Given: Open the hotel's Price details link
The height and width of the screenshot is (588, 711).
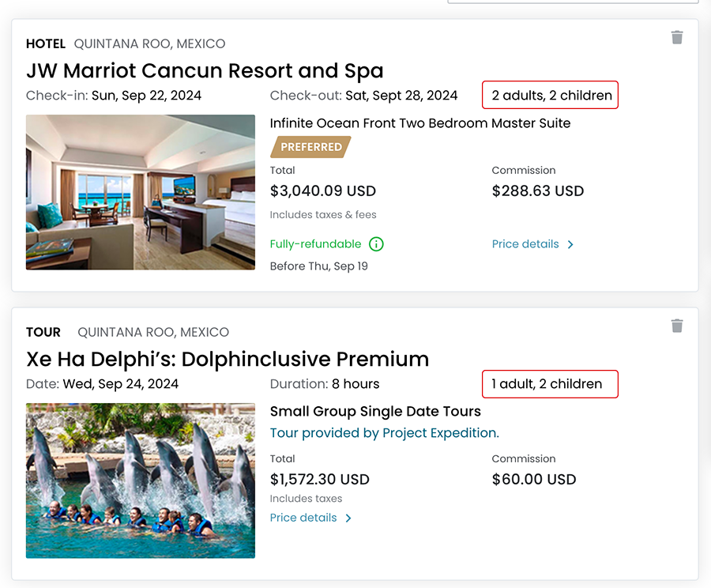Looking at the screenshot, I should coord(525,244).
